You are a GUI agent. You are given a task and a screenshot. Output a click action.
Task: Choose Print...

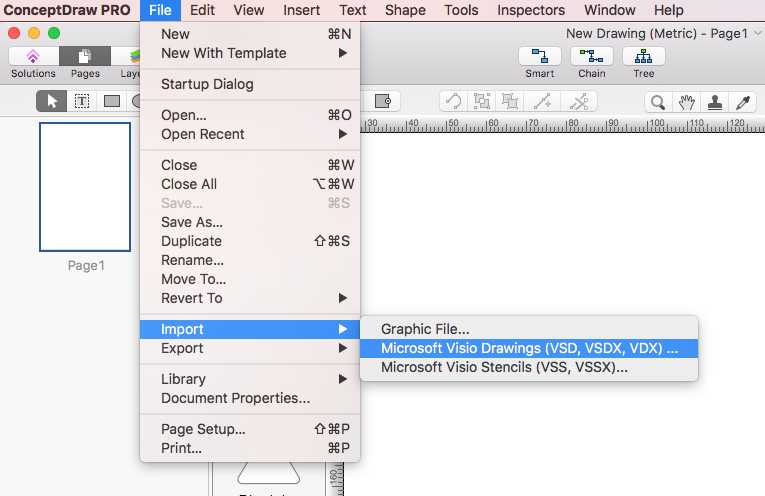point(250,448)
